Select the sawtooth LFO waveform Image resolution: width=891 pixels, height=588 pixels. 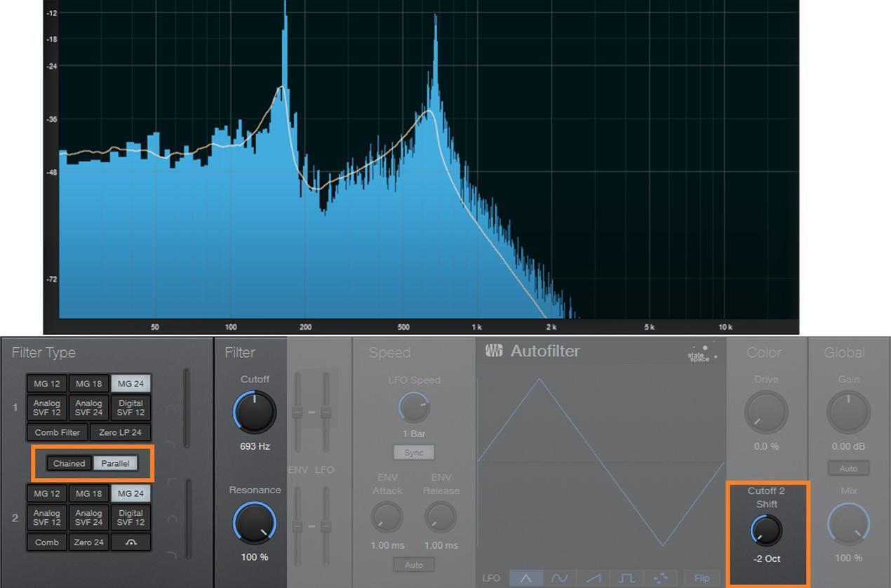(594, 577)
